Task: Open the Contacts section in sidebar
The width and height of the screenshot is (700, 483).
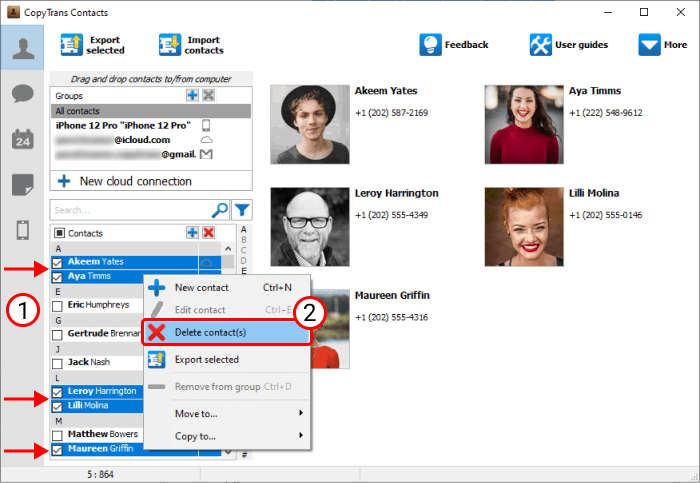Action: point(23,47)
